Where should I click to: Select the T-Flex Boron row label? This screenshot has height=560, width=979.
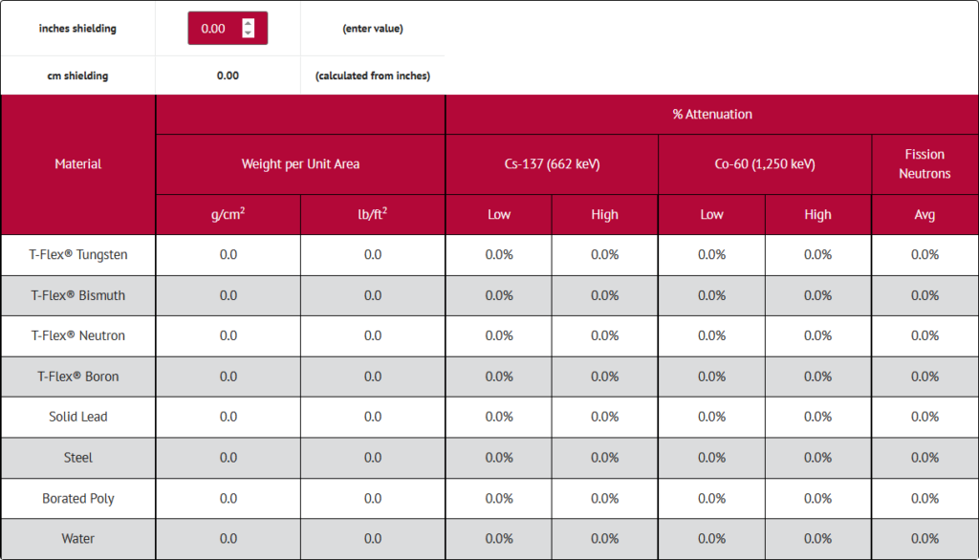click(78, 377)
